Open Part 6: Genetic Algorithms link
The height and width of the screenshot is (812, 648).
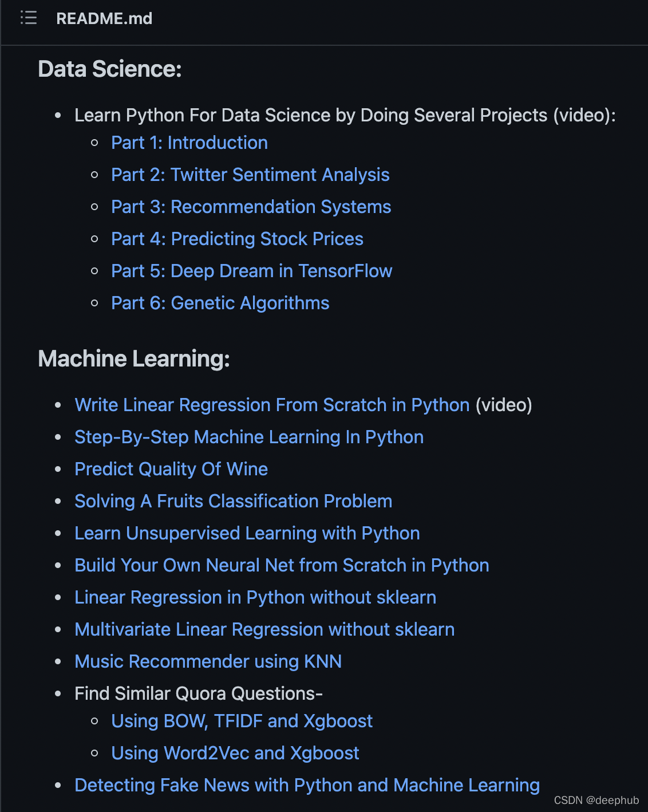[220, 303]
